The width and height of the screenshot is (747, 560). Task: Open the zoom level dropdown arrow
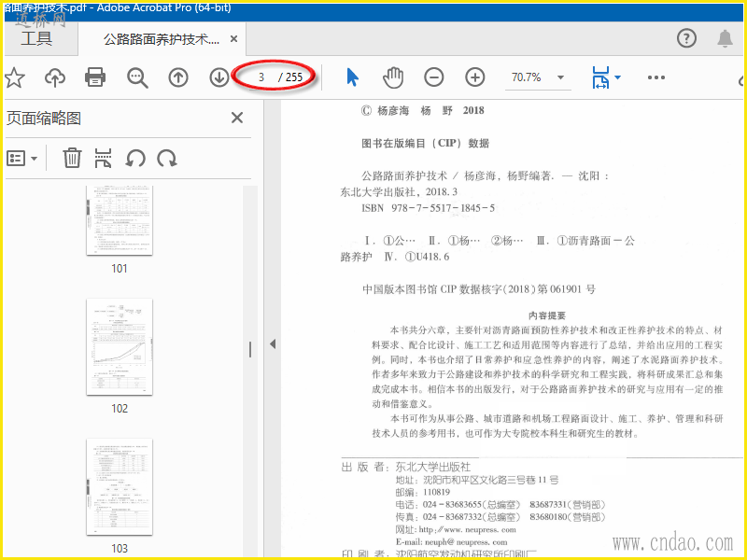[561, 77]
